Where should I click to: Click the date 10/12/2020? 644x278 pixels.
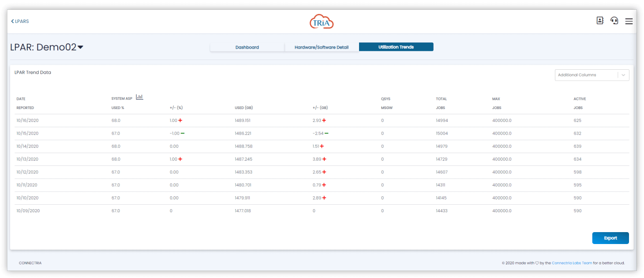(27, 172)
